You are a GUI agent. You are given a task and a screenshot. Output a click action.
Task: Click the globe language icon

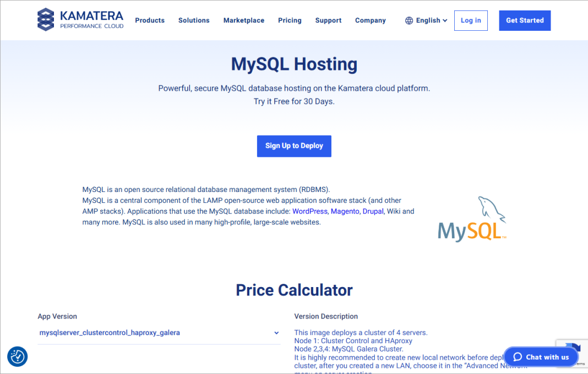[409, 20]
